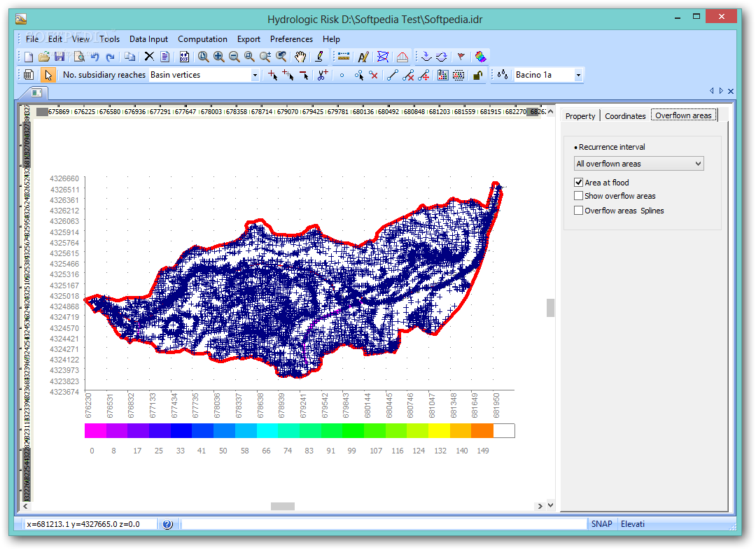Copy the selection with the copy icon
The width and height of the screenshot is (756, 550).
point(129,57)
